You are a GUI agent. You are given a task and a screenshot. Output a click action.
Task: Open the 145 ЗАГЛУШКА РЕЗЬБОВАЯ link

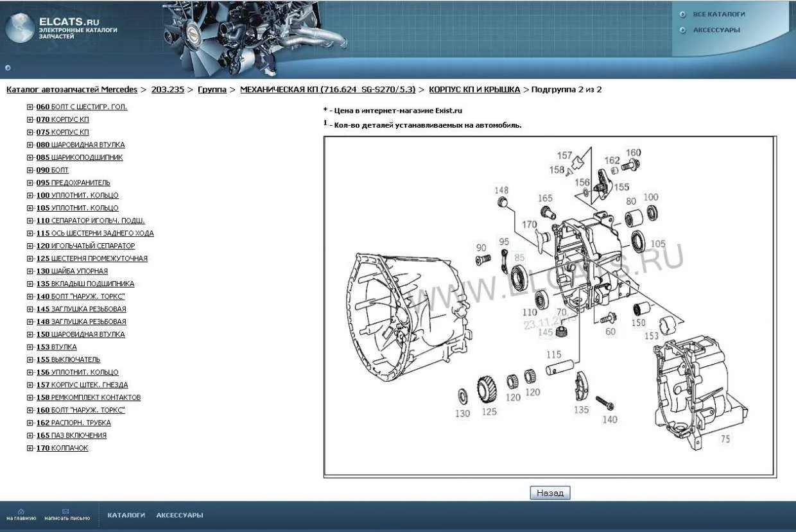[x=82, y=309]
